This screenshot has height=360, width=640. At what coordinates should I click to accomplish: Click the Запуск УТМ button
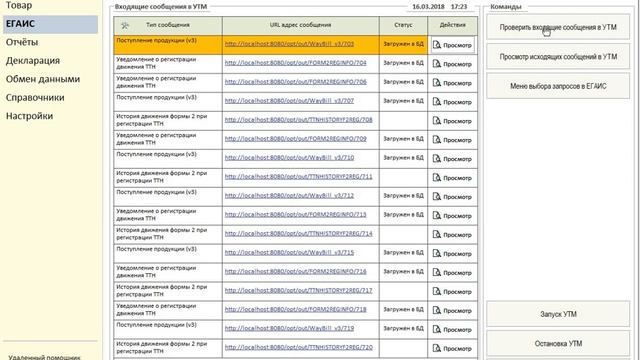(558, 314)
